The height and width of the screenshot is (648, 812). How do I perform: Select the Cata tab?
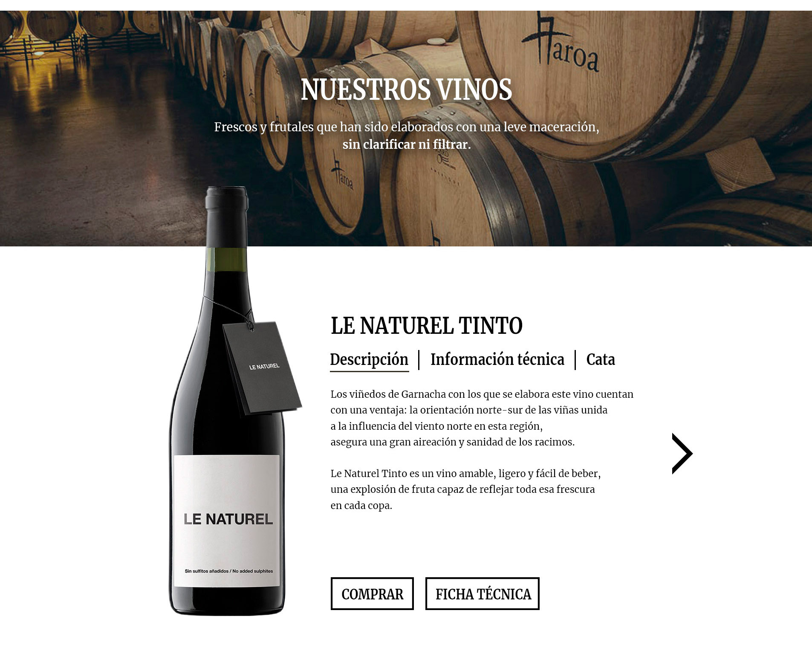[601, 359]
